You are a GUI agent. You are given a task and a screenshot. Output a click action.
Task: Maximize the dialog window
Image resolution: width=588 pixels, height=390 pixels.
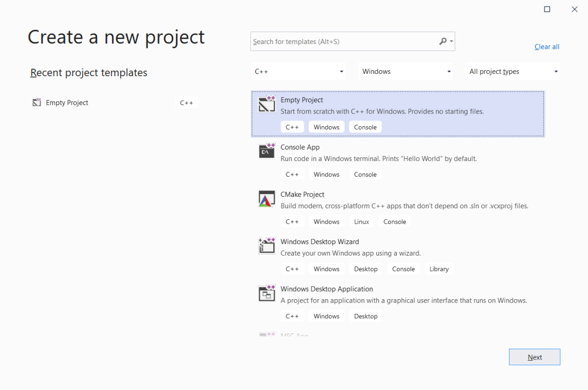[x=547, y=9]
